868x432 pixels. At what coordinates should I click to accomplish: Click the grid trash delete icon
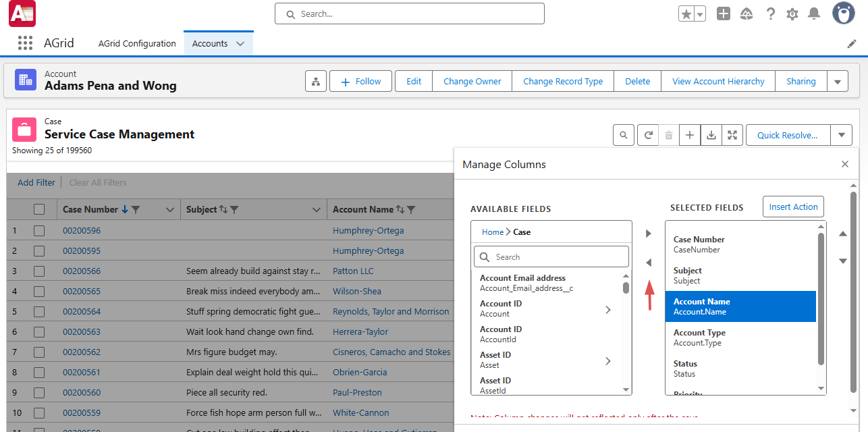pyautogui.click(x=669, y=135)
